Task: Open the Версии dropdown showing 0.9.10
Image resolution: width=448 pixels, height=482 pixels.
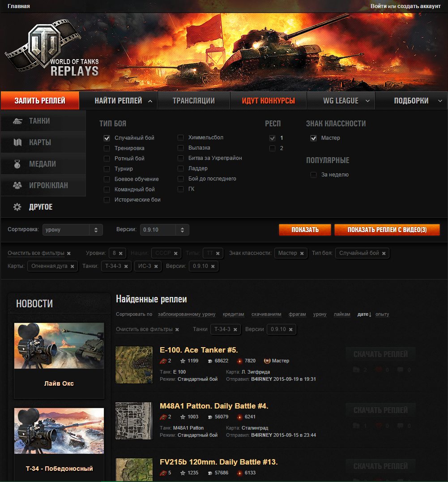Action: click(x=165, y=230)
